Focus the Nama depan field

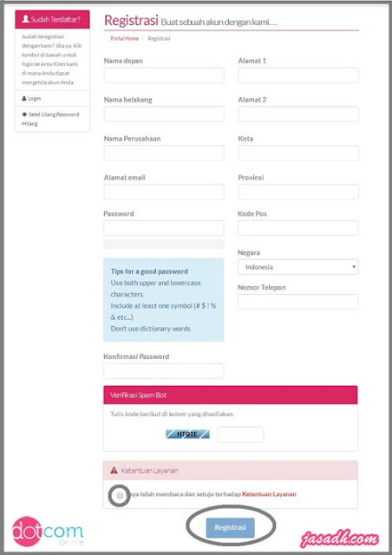[164, 75]
